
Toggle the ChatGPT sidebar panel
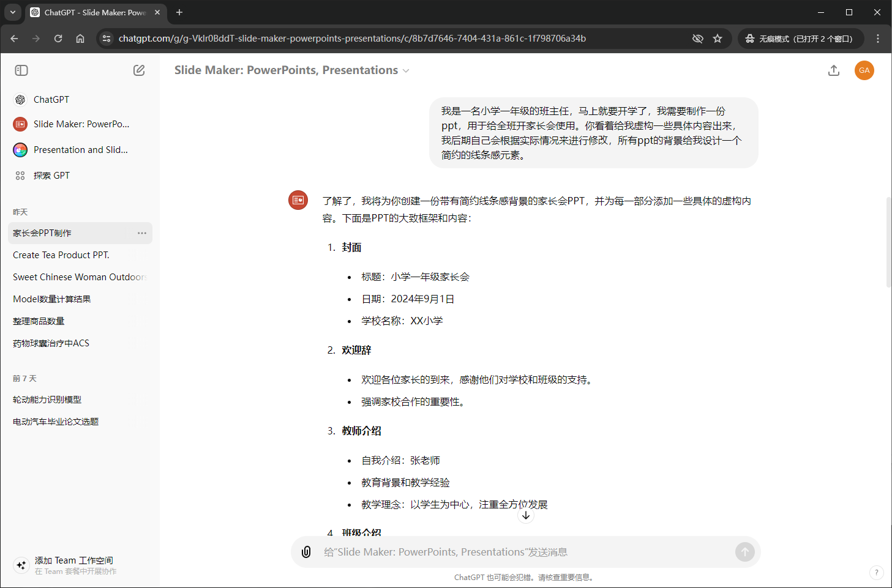(21, 70)
